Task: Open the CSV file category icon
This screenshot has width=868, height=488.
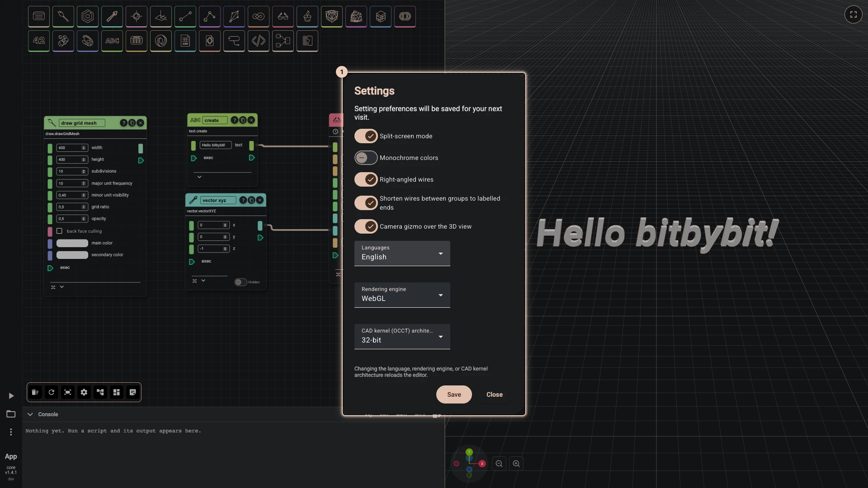Action: pyautogui.click(x=185, y=41)
